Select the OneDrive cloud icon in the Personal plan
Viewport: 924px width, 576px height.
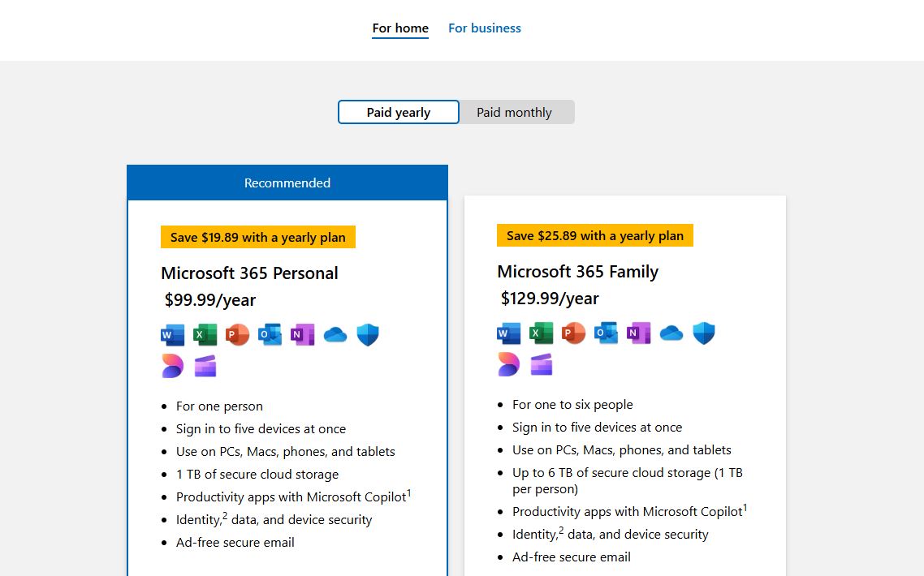tap(335, 334)
